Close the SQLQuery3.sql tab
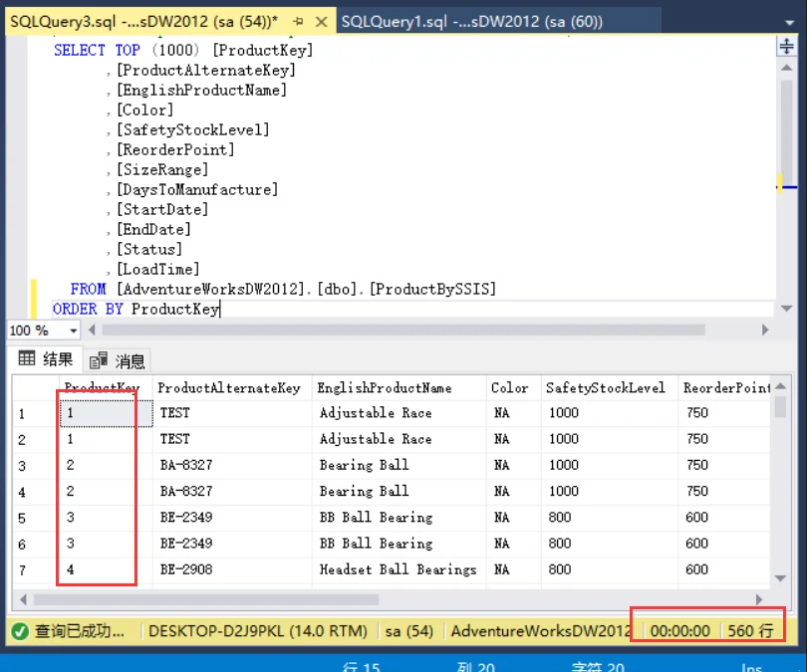Image resolution: width=807 pixels, height=672 pixels. [x=321, y=22]
